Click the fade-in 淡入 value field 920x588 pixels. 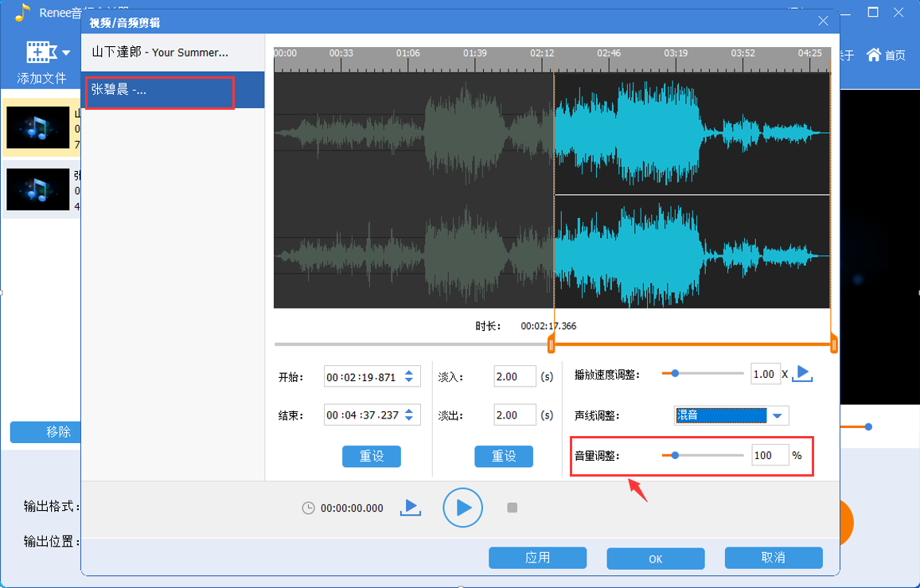(515, 376)
